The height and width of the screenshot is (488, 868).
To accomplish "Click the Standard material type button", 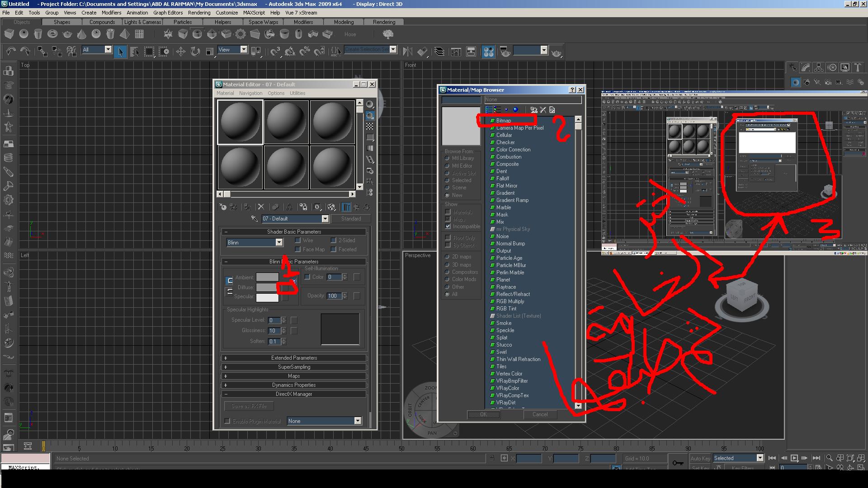I will 351,219.
